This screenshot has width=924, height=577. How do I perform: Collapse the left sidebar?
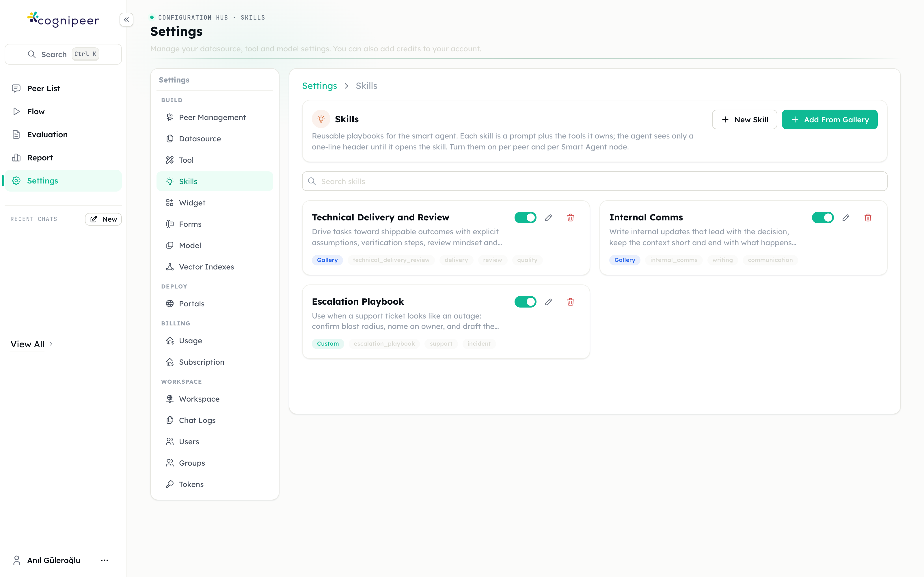point(126,19)
